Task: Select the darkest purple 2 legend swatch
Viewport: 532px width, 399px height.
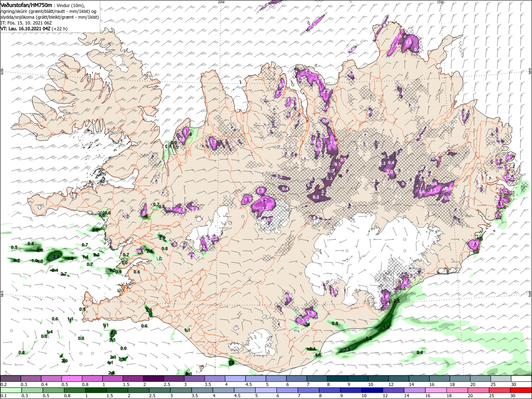Action: pyautogui.click(x=153, y=379)
